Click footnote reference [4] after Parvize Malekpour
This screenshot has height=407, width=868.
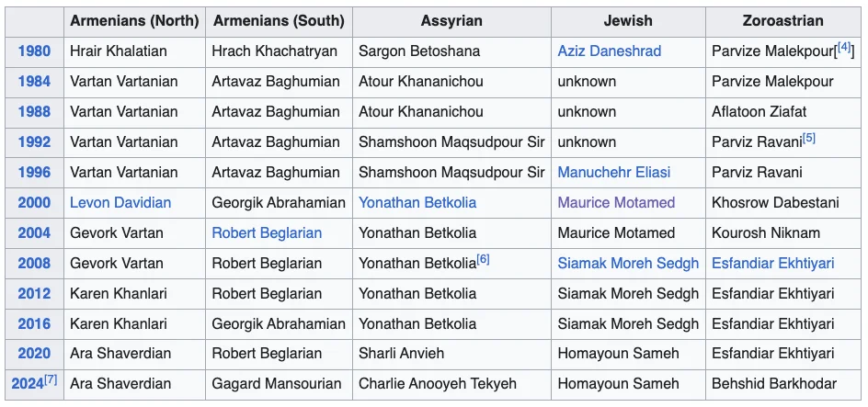pyautogui.click(x=845, y=48)
